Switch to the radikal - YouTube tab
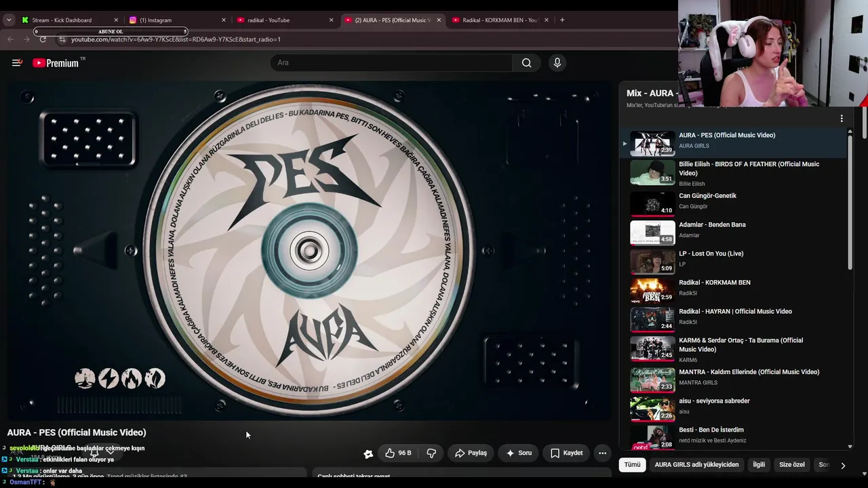Image resolution: width=868 pixels, height=488 pixels. (269, 20)
